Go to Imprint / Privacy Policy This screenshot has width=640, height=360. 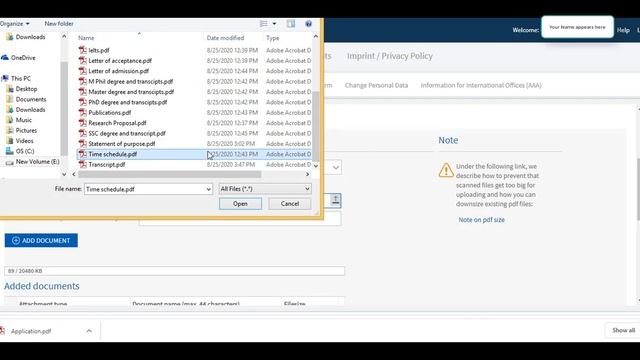(x=390, y=56)
